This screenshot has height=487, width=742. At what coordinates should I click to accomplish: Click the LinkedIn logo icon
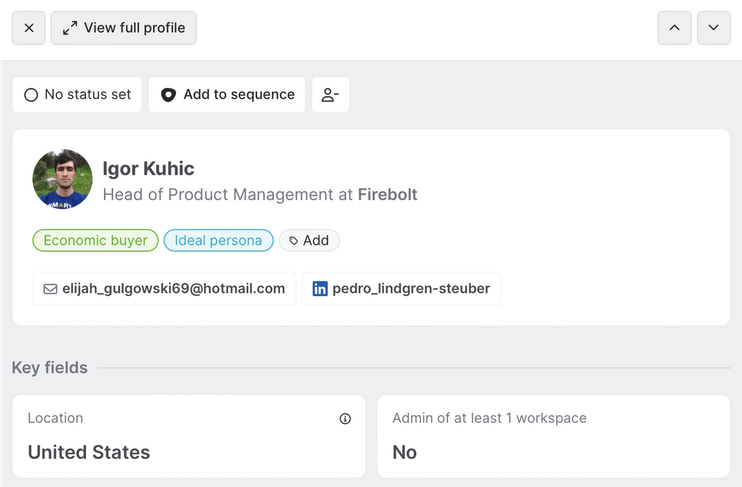coord(320,289)
